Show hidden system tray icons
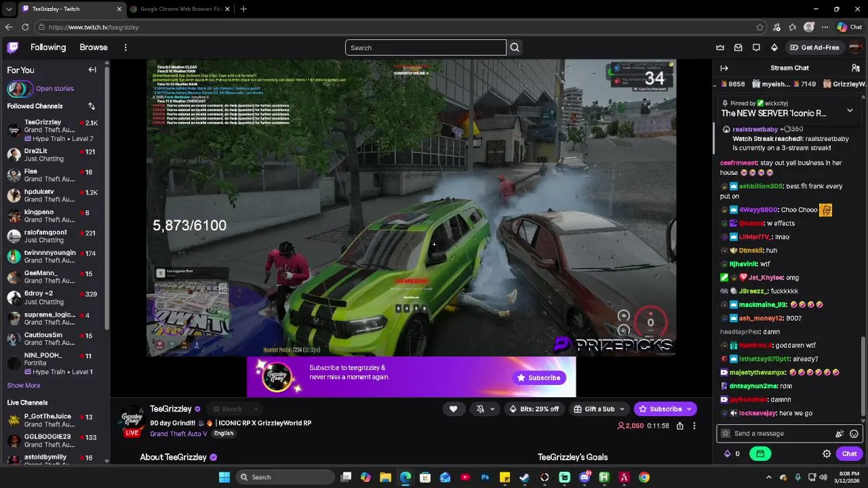 coord(768,477)
